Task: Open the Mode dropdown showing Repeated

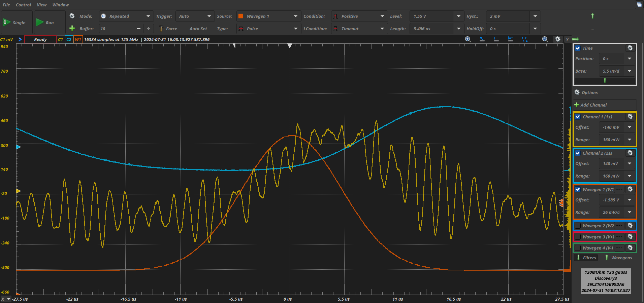Action: [x=126, y=16]
